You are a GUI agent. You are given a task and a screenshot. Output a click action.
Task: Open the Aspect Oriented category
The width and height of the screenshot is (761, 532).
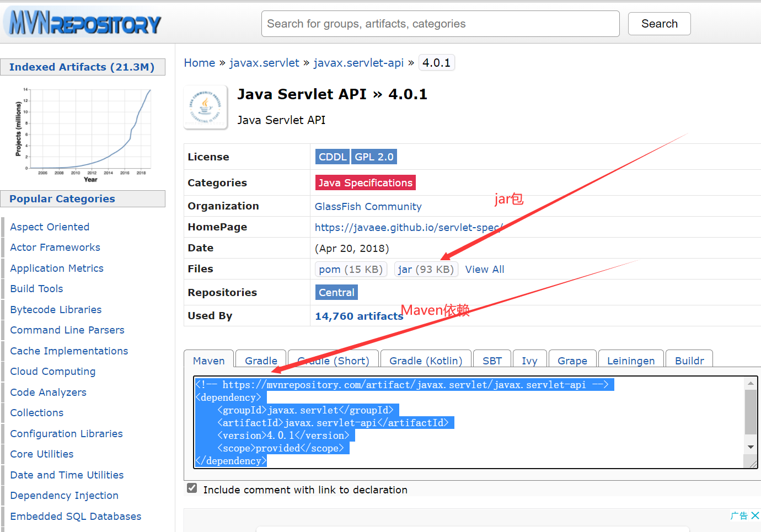[50, 227]
